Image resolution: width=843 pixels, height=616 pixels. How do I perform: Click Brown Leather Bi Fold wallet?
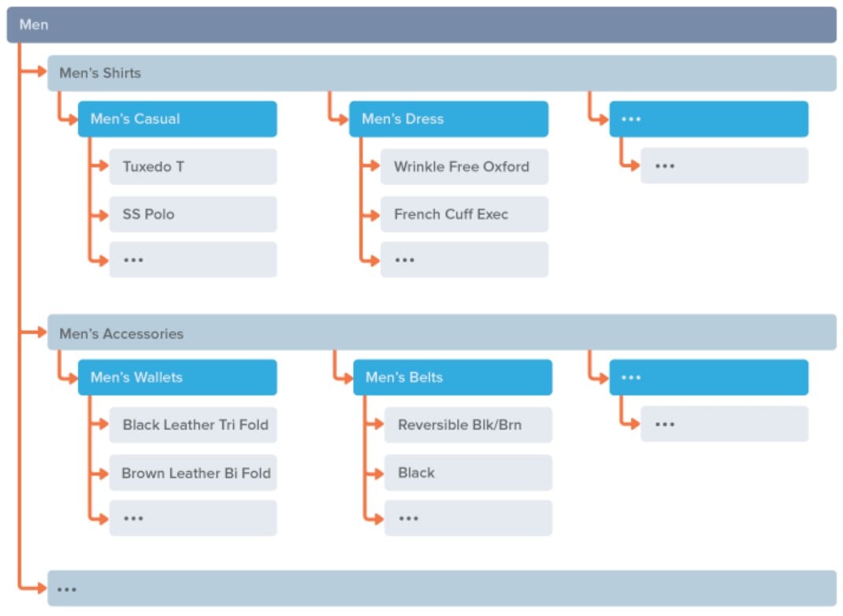tap(193, 473)
